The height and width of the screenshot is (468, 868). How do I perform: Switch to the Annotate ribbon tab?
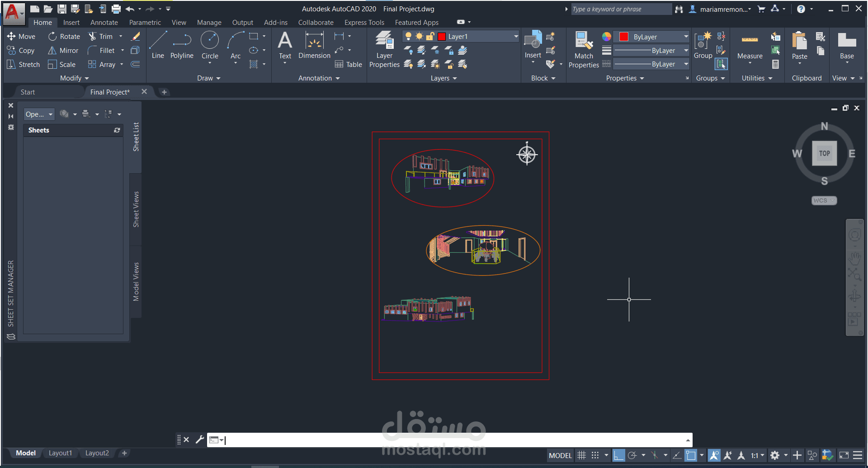coord(104,23)
